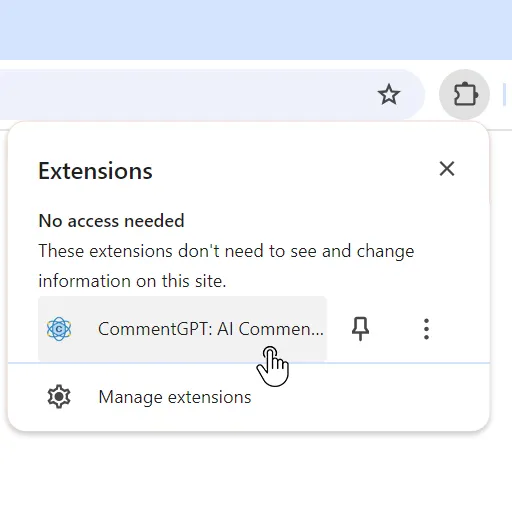Launch the CommentGPT: AI Commen... extension entry
The height and width of the screenshot is (512, 512).
coord(182,329)
